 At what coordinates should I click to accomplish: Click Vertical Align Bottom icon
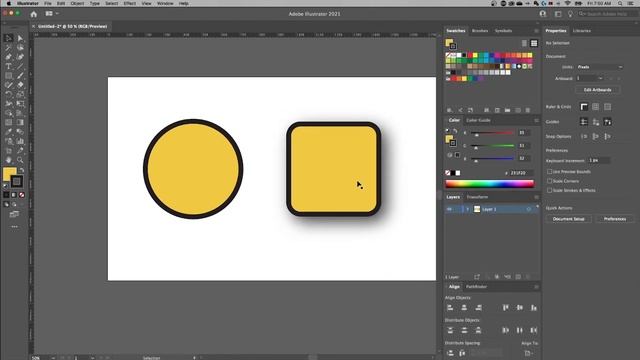point(533,308)
